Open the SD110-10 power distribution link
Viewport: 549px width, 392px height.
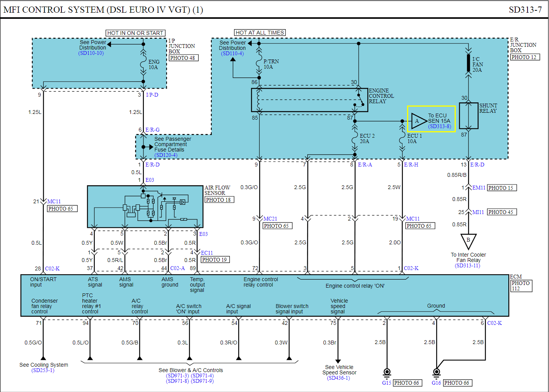coord(91,53)
